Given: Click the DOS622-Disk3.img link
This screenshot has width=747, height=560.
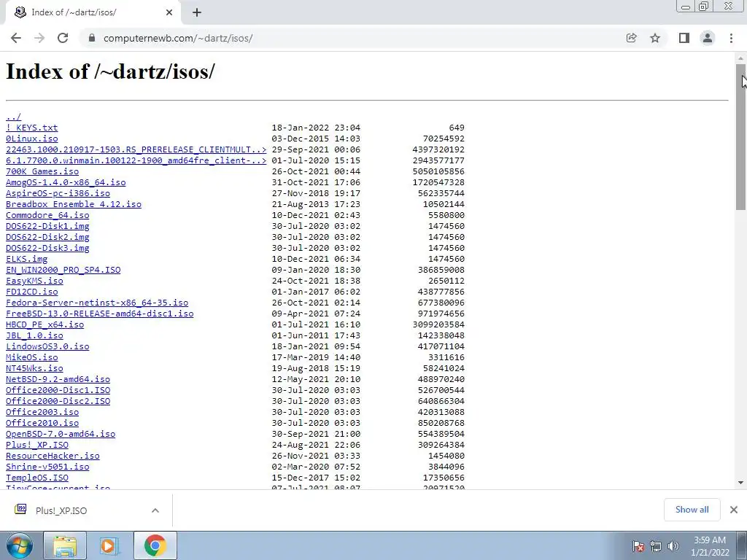Looking at the screenshot, I should 47,248.
